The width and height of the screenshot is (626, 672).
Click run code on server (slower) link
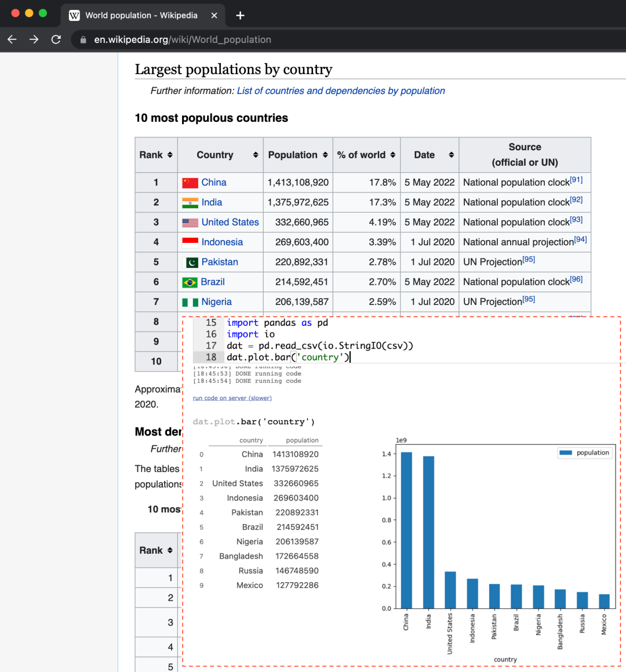(x=232, y=398)
